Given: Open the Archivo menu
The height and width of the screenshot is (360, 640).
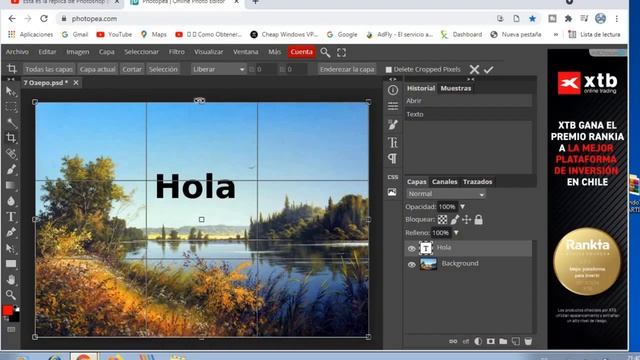Looking at the screenshot, I should coord(17,52).
